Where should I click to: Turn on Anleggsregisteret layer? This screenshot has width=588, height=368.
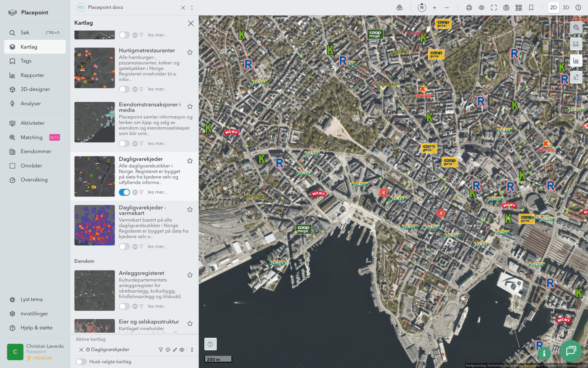point(124,306)
